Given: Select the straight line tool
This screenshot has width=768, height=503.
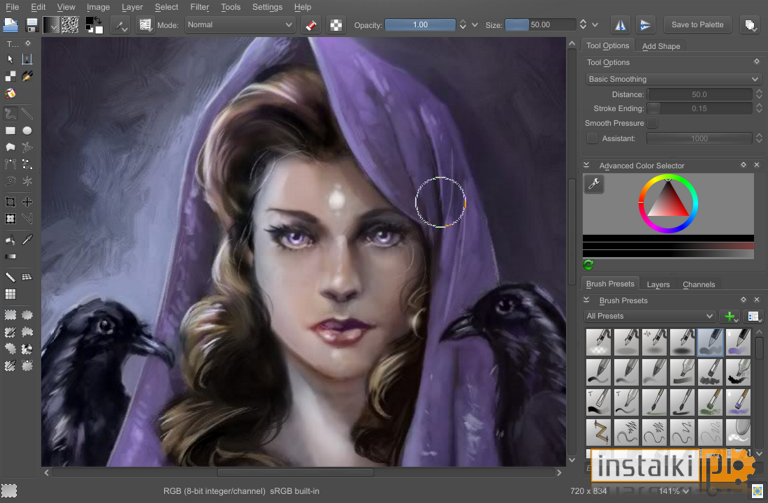Looking at the screenshot, I should pyautogui.click(x=27, y=114).
